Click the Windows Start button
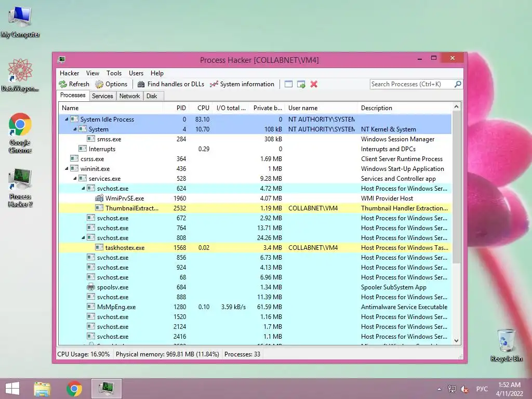Screen dimensions: 532x399 click(x=12, y=389)
